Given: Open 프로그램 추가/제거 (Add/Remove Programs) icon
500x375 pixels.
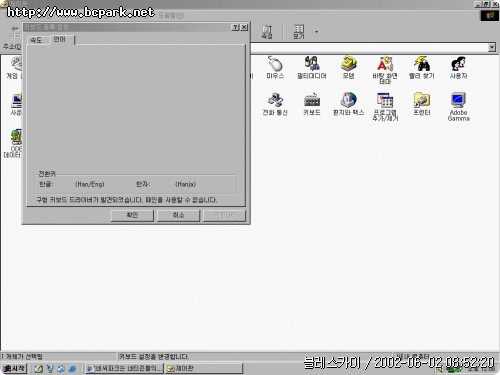Looking at the screenshot, I should [x=385, y=107].
